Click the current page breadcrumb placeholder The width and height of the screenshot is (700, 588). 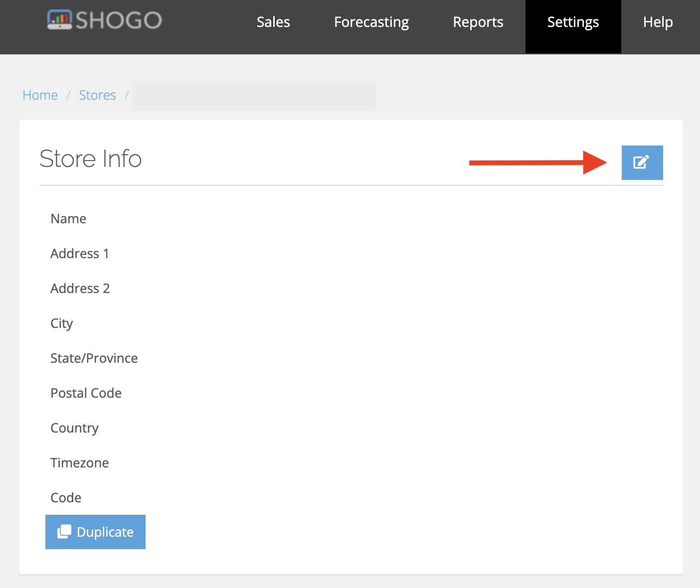[x=254, y=96]
